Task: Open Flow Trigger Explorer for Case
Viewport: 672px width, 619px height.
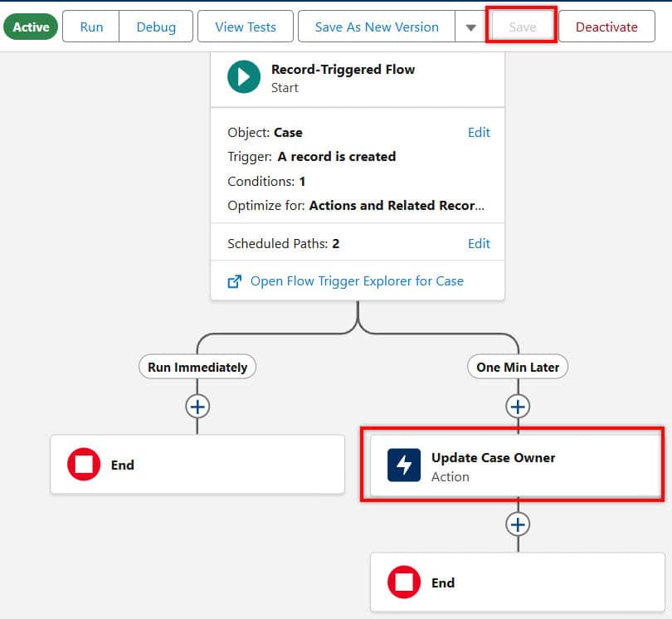Action: click(x=357, y=280)
